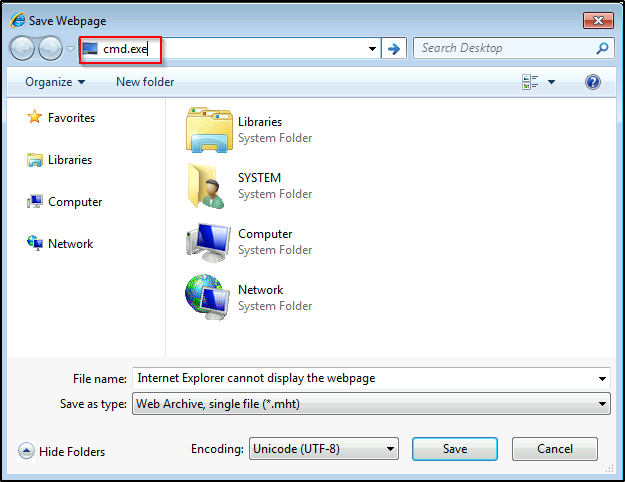625x482 pixels.
Task: Open the help question mark icon
Action: click(593, 82)
